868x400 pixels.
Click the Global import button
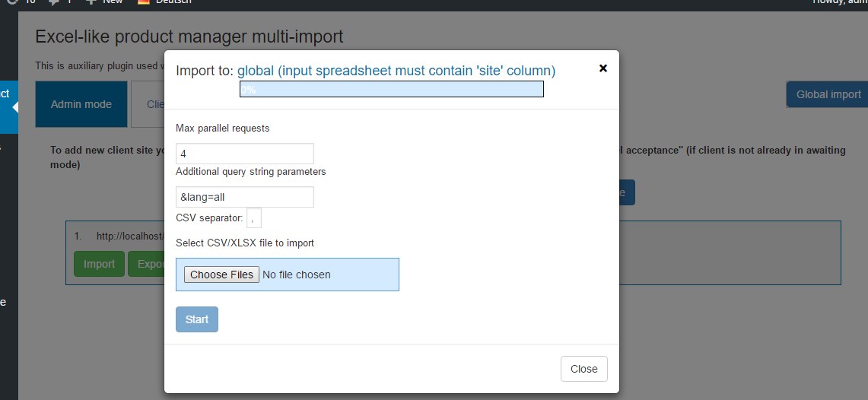pos(828,94)
